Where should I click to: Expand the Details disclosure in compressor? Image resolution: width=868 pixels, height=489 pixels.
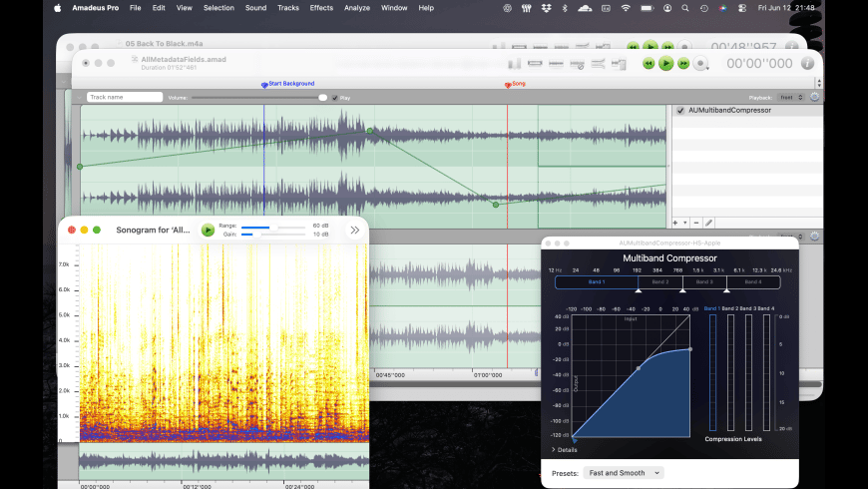point(564,450)
